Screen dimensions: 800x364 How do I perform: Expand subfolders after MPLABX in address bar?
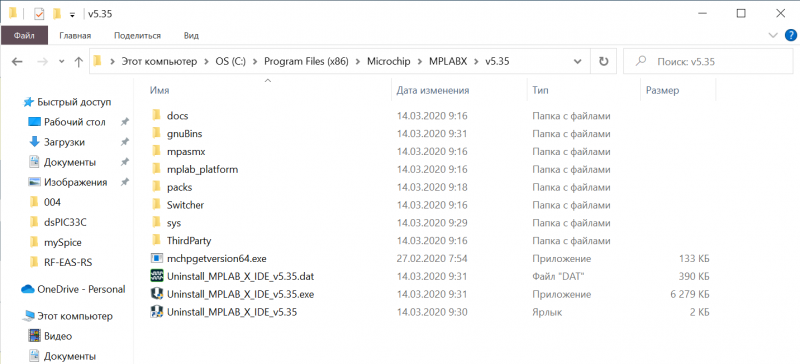(476, 62)
